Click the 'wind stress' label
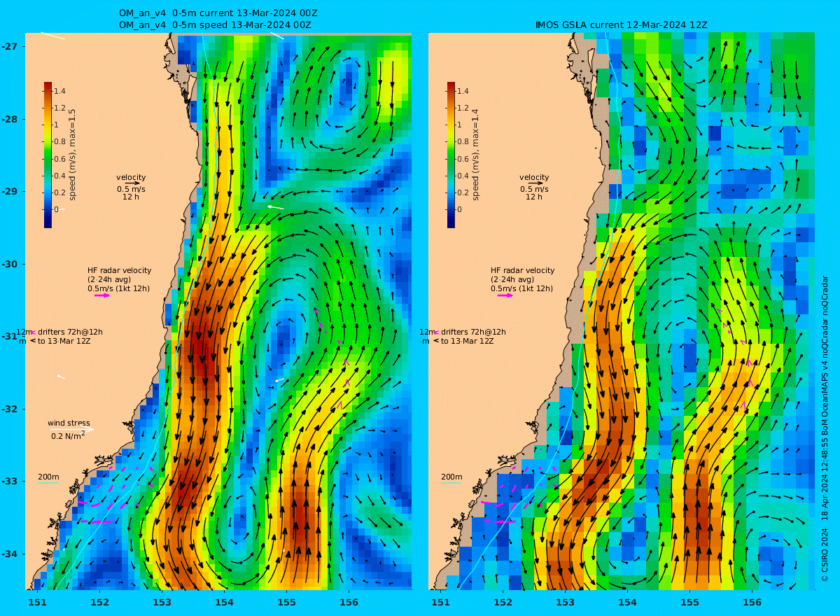Image resolution: width=840 pixels, height=616 pixels. (69, 423)
